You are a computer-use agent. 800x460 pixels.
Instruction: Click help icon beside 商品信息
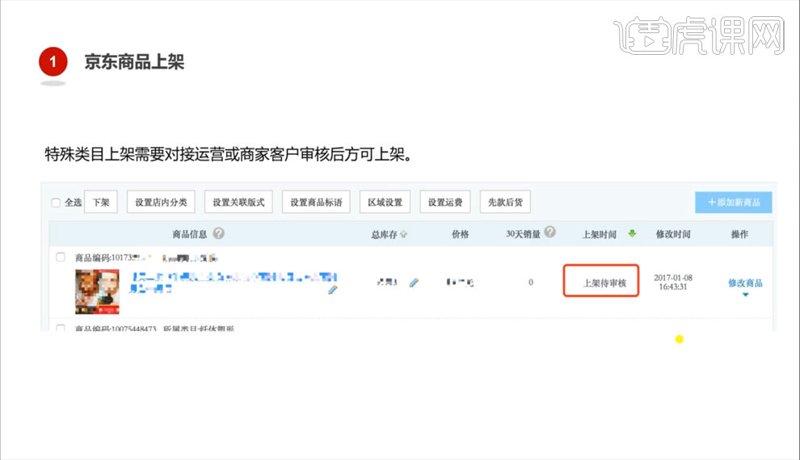tap(218, 233)
